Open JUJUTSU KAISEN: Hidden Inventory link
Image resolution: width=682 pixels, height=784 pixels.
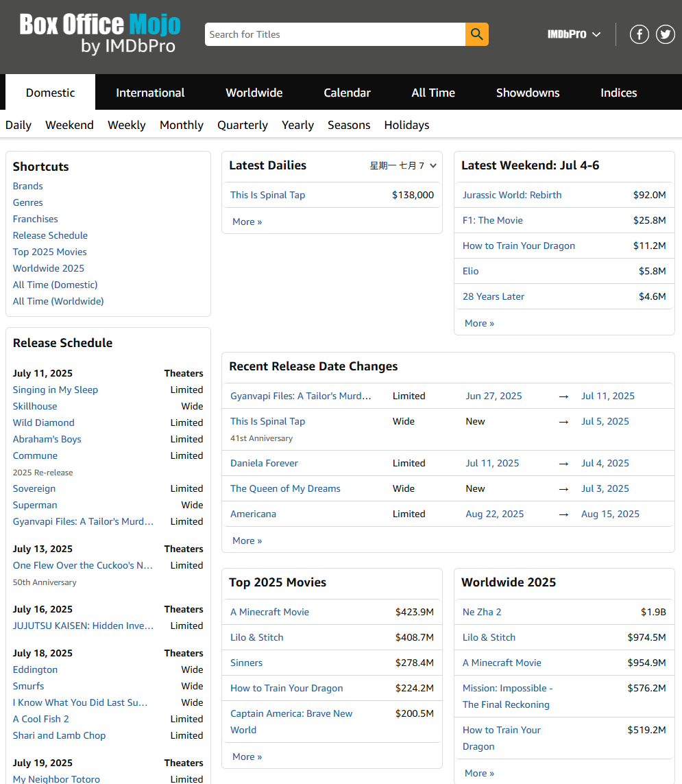83,626
